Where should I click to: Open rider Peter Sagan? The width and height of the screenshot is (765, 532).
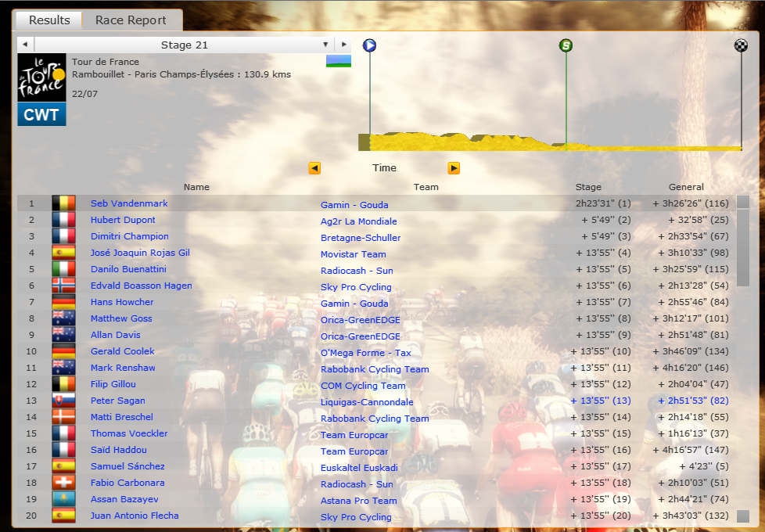pos(117,401)
